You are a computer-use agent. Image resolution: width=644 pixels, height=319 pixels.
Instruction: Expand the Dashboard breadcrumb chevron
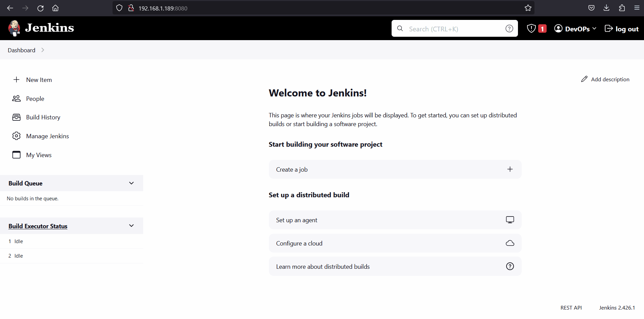[x=42, y=50]
